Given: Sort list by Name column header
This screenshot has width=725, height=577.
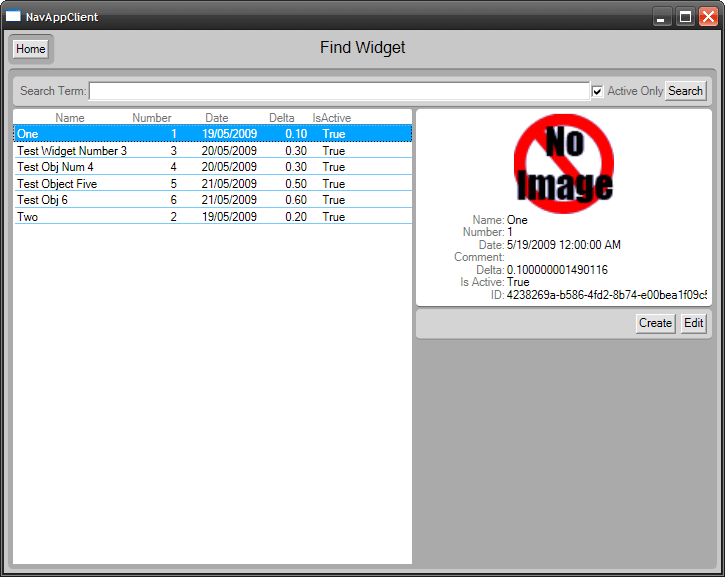Looking at the screenshot, I should coord(70,118).
